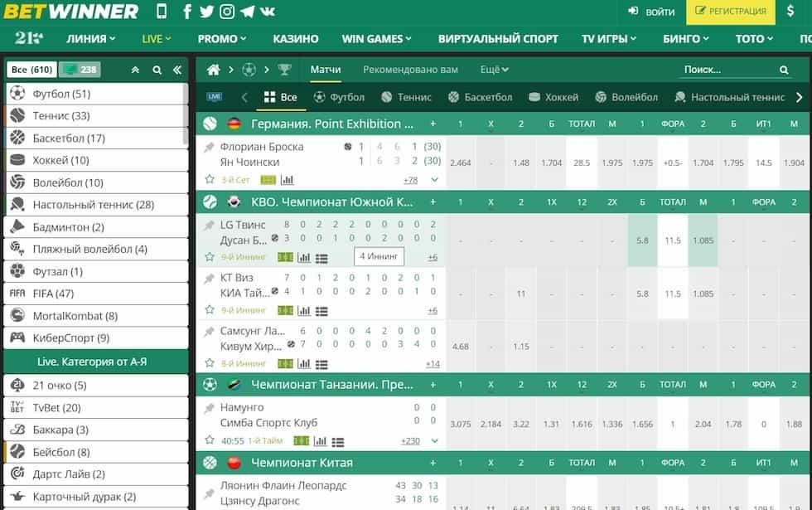This screenshot has height=510, width=812.
Task: Pin the Флориан Броска match
Action: coord(209,148)
